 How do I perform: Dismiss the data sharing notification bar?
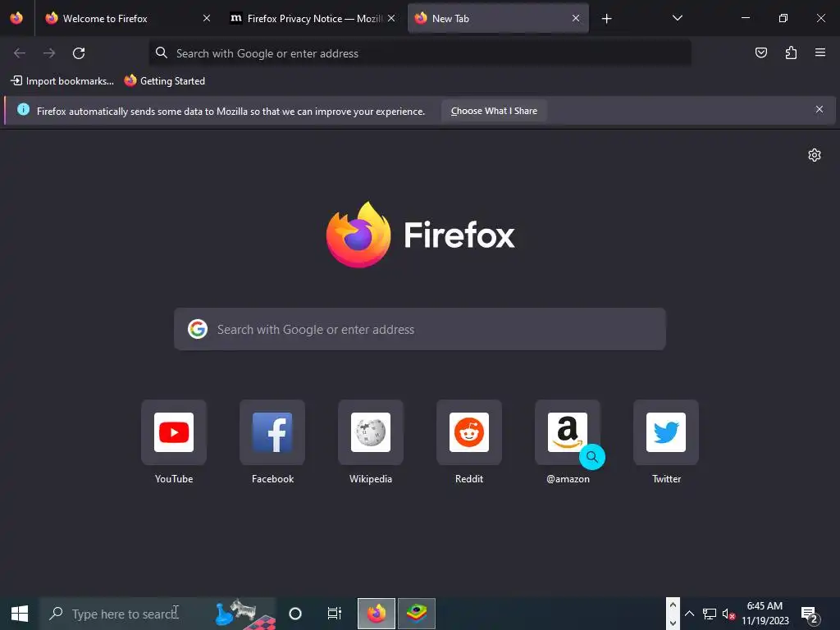point(819,109)
